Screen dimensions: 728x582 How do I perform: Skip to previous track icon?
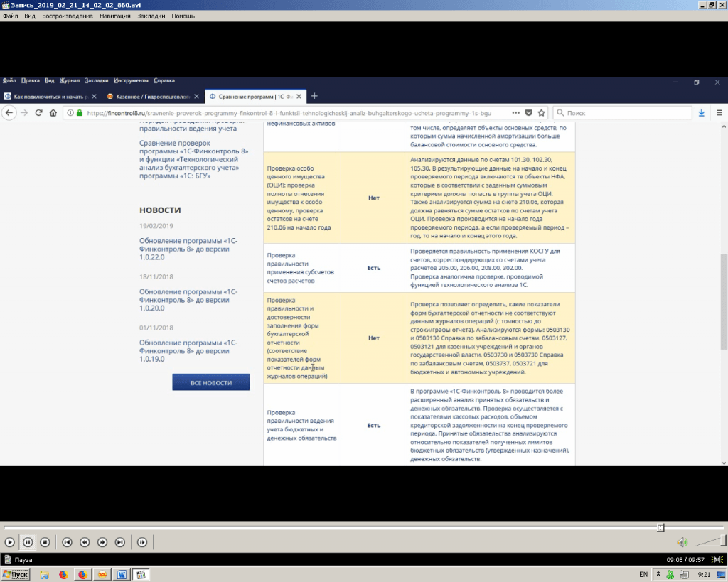click(x=67, y=542)
